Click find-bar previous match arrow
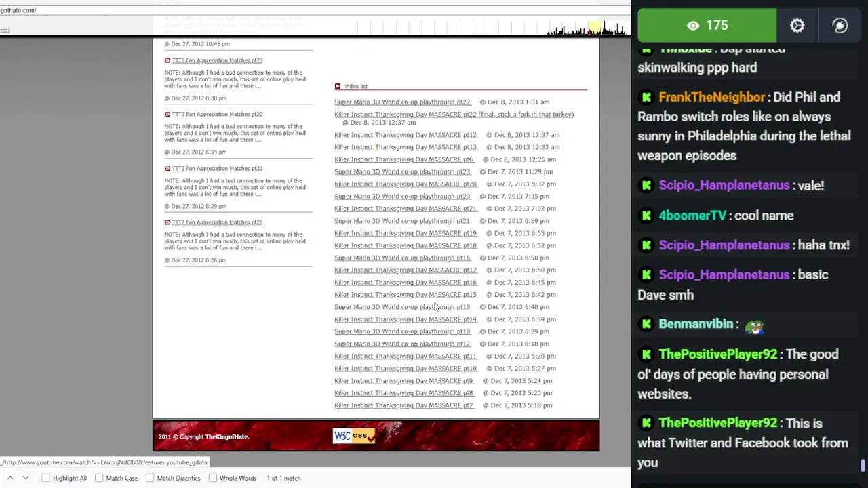 coord(10,478)
